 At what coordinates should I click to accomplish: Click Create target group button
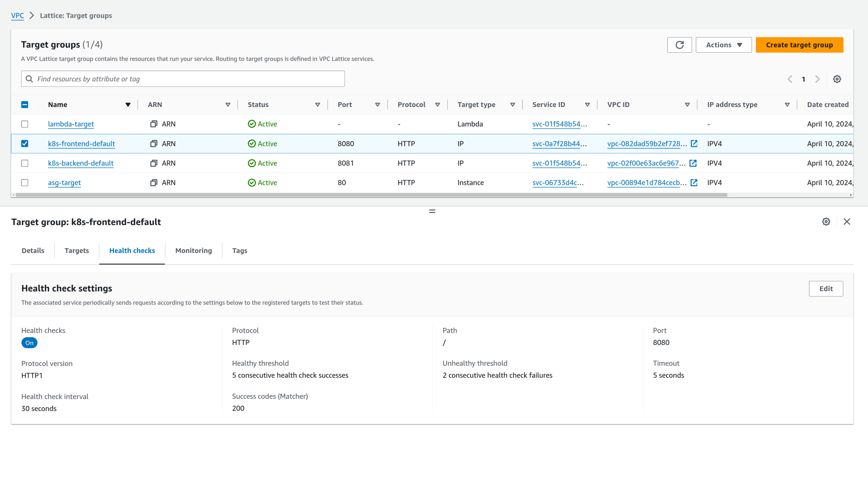(x=799, y=45)
